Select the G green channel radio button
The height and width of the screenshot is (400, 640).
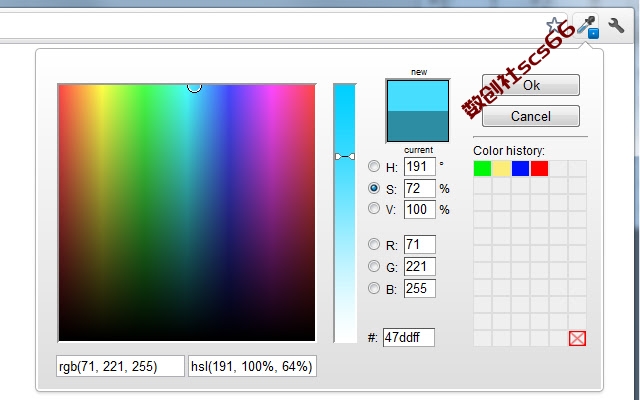coord(373,266)
